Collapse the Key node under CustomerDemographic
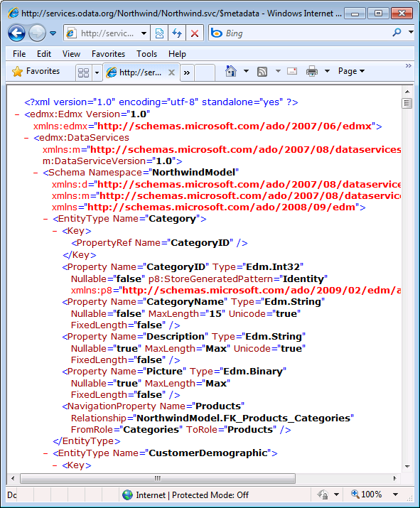The height and width of the screenshot is (508, 420). click(x=55, y=465)
